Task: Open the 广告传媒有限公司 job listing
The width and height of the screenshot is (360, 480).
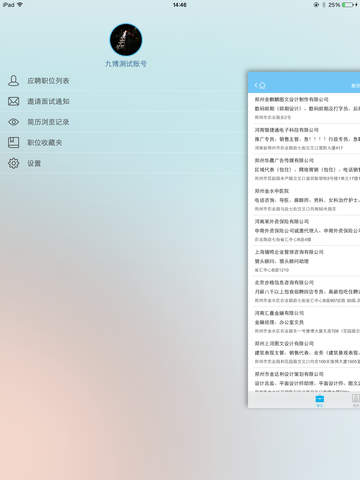Action: point(304,169)
